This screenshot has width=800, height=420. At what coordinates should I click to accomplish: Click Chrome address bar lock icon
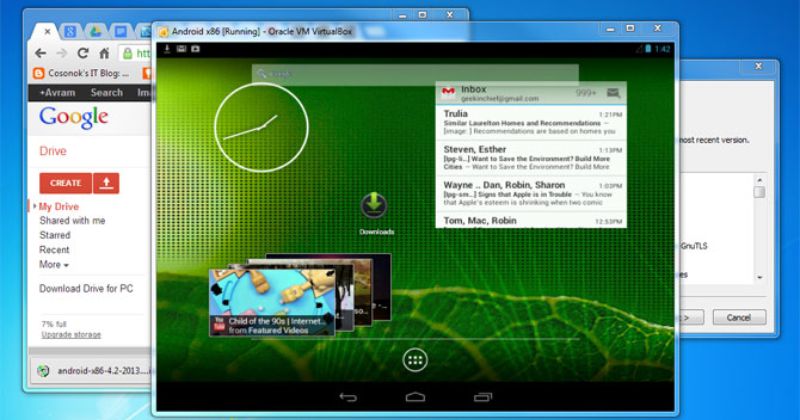[x=128, y=53]
